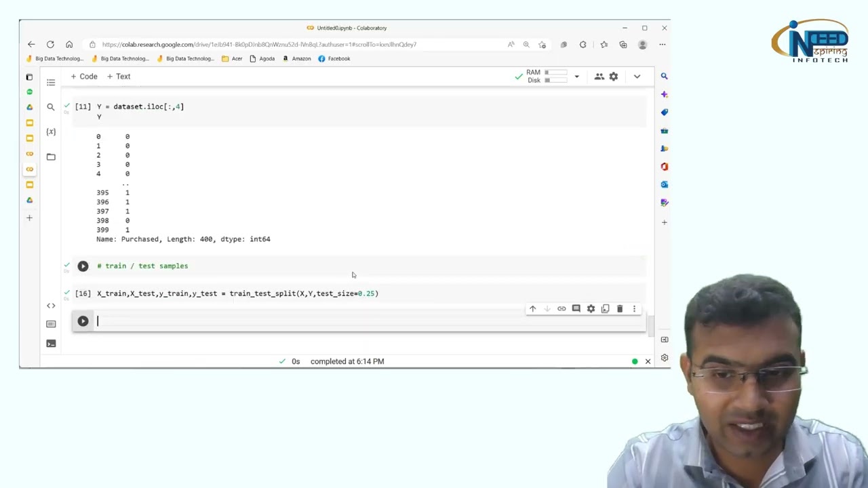Screen dimensions: 868x488
Task: Open the Tools briefcase icon in the sidebar
Action: tap(664, 130)
